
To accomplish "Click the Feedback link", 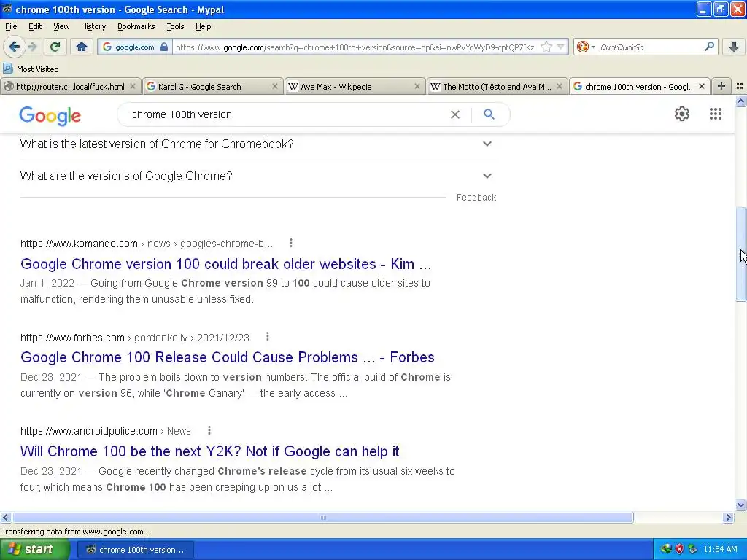I will [x=476, y=197].
